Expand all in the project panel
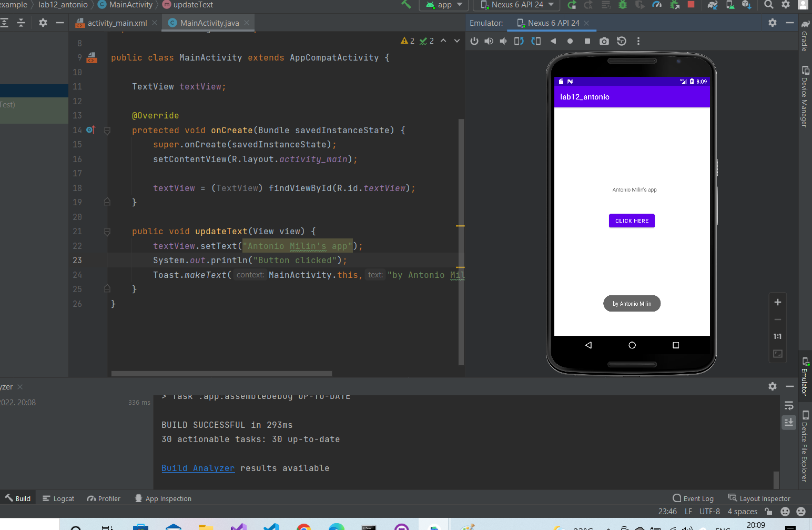 (x=4, y=23)
